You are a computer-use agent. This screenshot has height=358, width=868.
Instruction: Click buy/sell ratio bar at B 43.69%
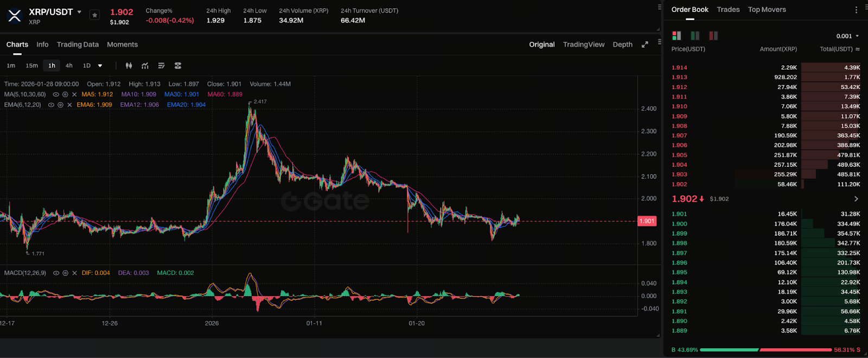(x=765, y=350)
